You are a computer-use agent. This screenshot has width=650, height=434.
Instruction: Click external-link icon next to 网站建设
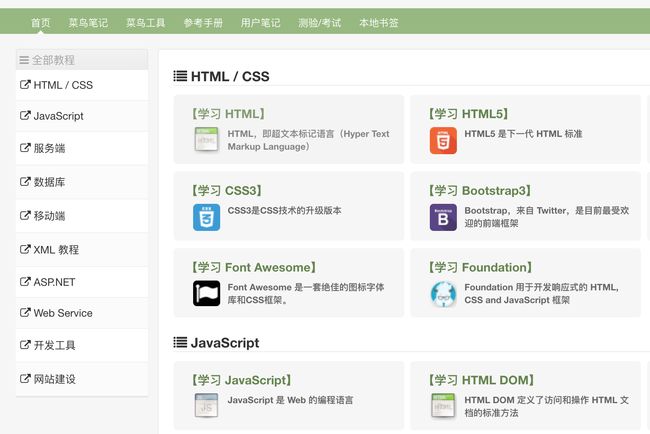(x=25, y=378)
